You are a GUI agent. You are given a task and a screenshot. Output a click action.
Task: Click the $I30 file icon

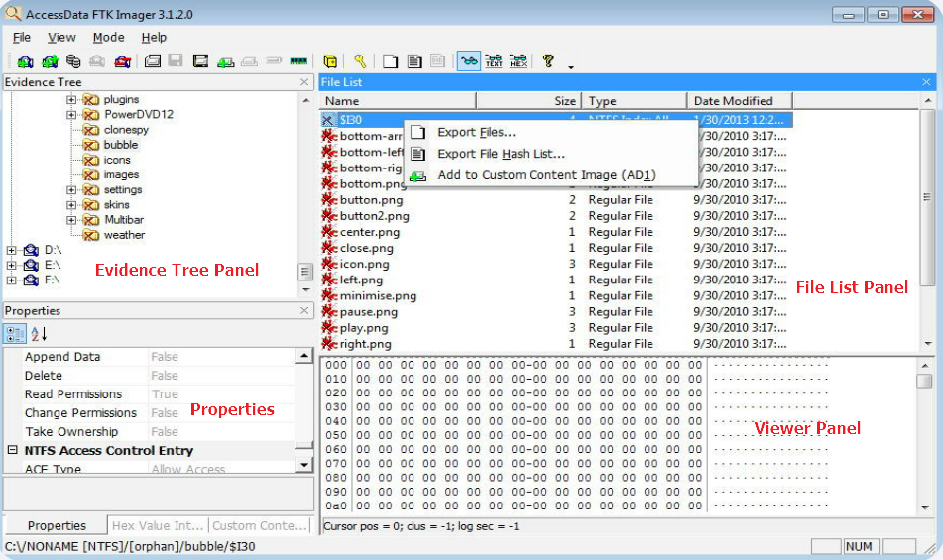(x=328, y=120)
